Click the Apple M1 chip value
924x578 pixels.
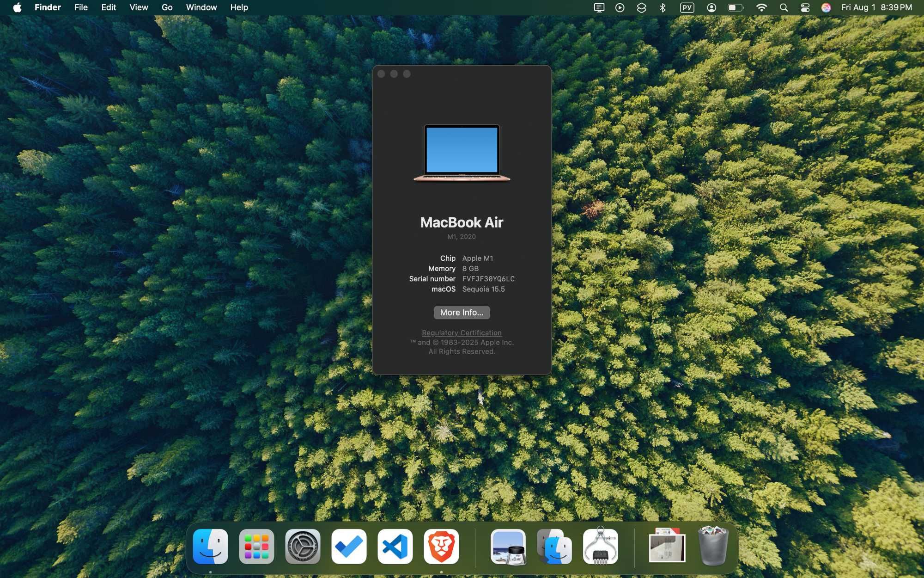(478, 258)
